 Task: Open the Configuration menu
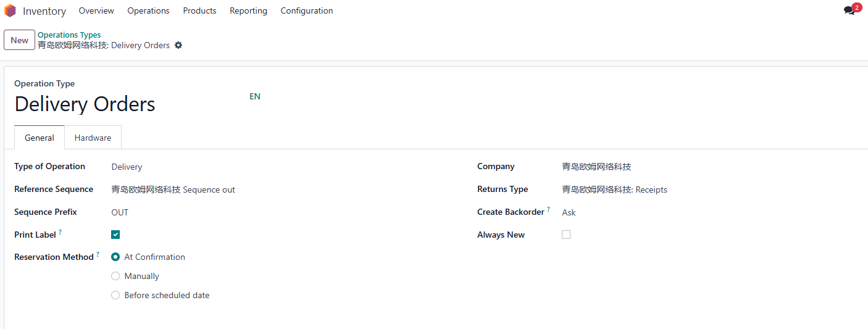click(307, 10)
